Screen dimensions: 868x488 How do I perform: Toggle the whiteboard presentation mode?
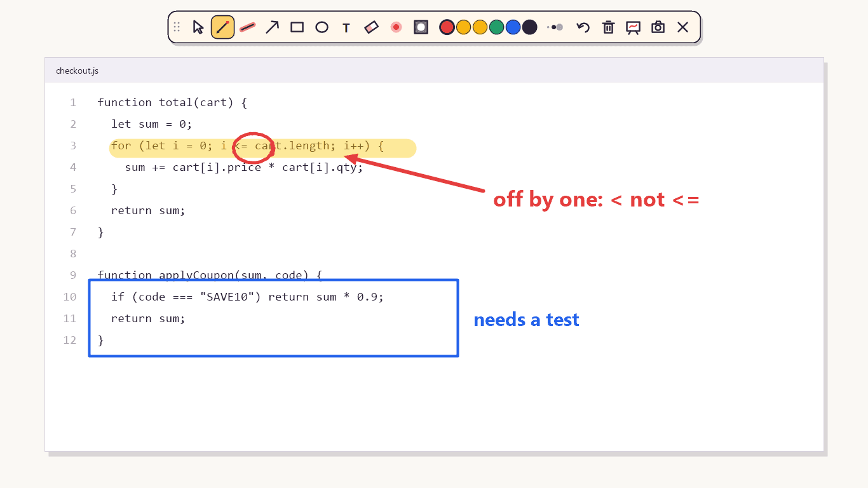[634, 27]
